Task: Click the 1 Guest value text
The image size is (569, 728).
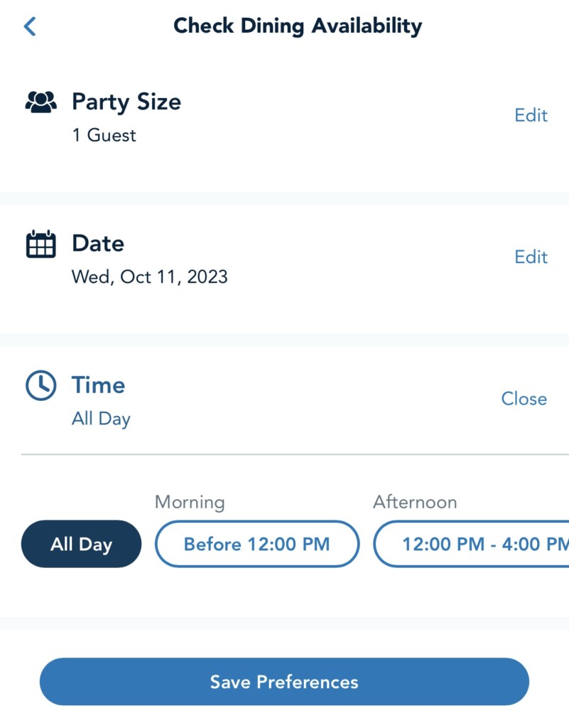Action: point(104,135)
